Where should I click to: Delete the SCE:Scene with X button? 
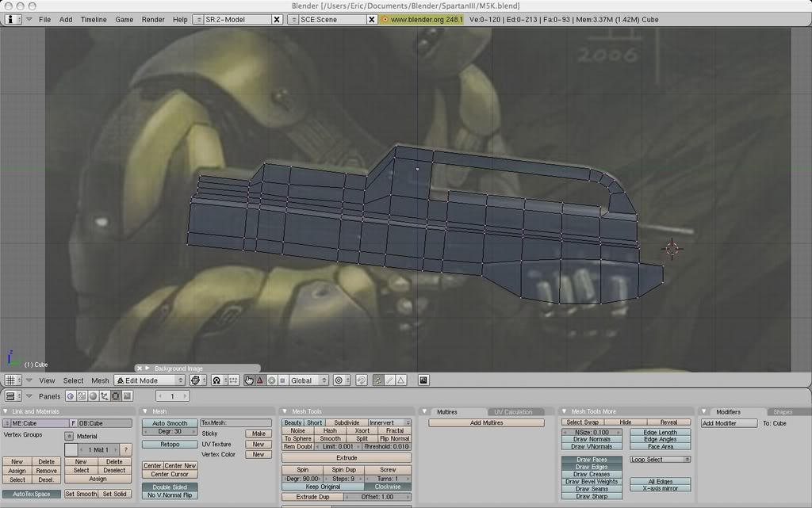click(x=371, y=20)
